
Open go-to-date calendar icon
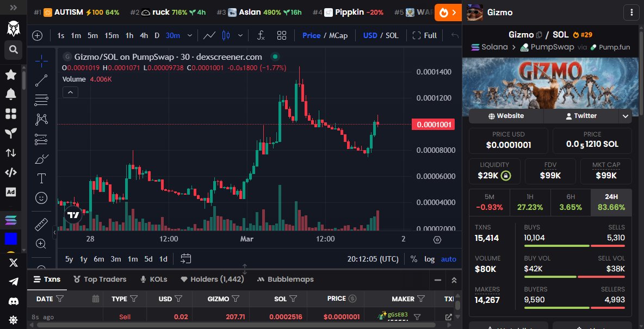pyautogui.click(x=186, y=259)
